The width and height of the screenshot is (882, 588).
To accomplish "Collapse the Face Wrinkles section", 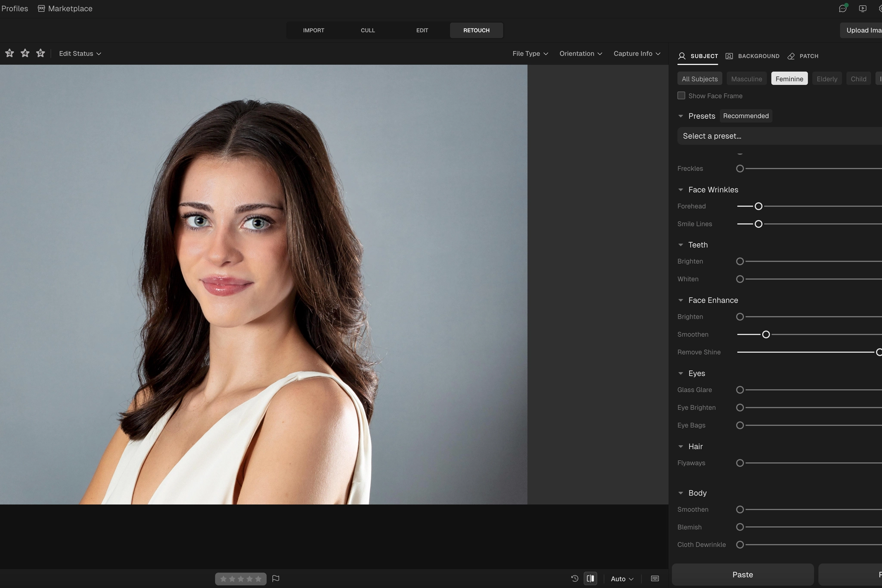I will tap(681, 190).
